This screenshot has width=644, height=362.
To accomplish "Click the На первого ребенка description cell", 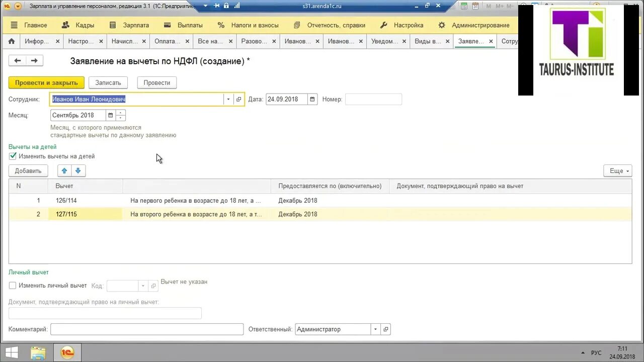I will click(197, 201).
